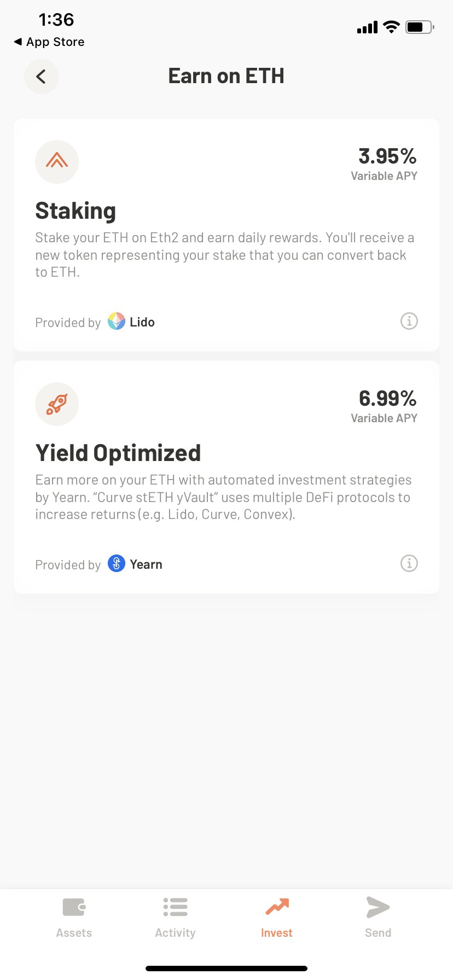Tap the 3.95% Variable APY value
The width and height of the screenshot is (453, 980).
coord(387,156)
